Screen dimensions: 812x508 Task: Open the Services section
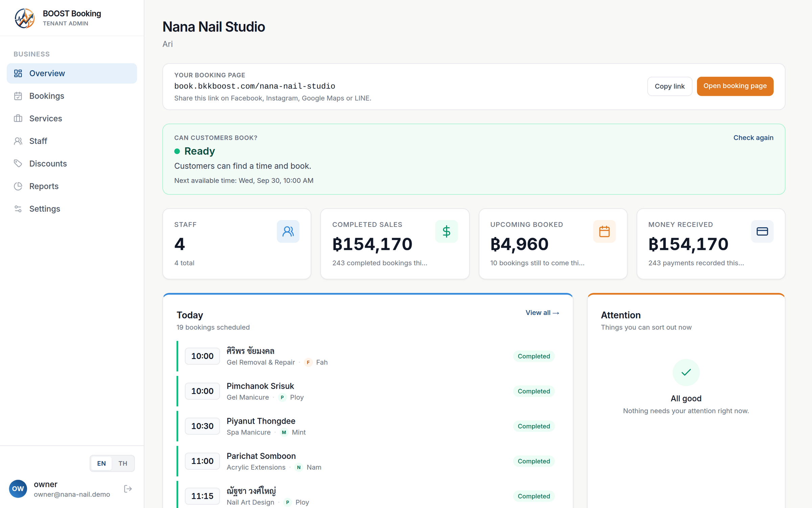(72, 119)
